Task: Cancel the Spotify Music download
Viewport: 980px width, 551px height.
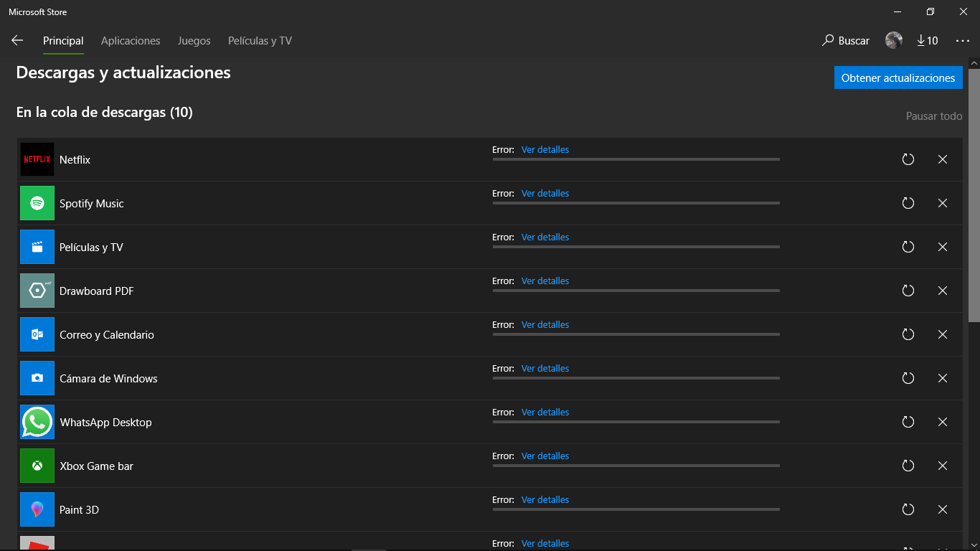Action: pyautogui.click(x=943, y=203)
